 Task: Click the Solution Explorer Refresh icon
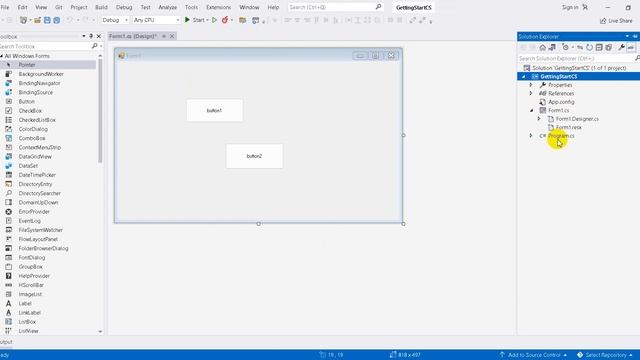(589, 47)
